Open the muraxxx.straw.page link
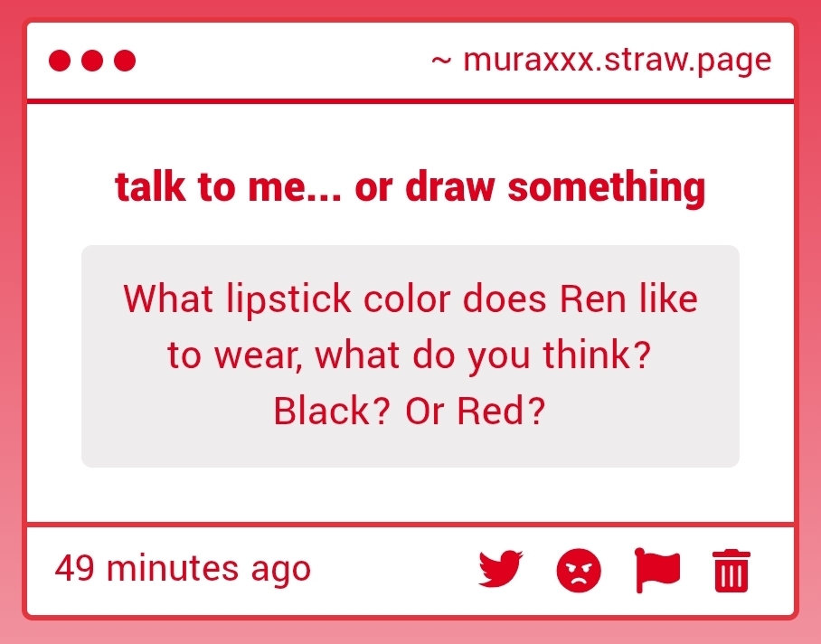The width and height of the screenshot is (821, 644). point(617,61)
